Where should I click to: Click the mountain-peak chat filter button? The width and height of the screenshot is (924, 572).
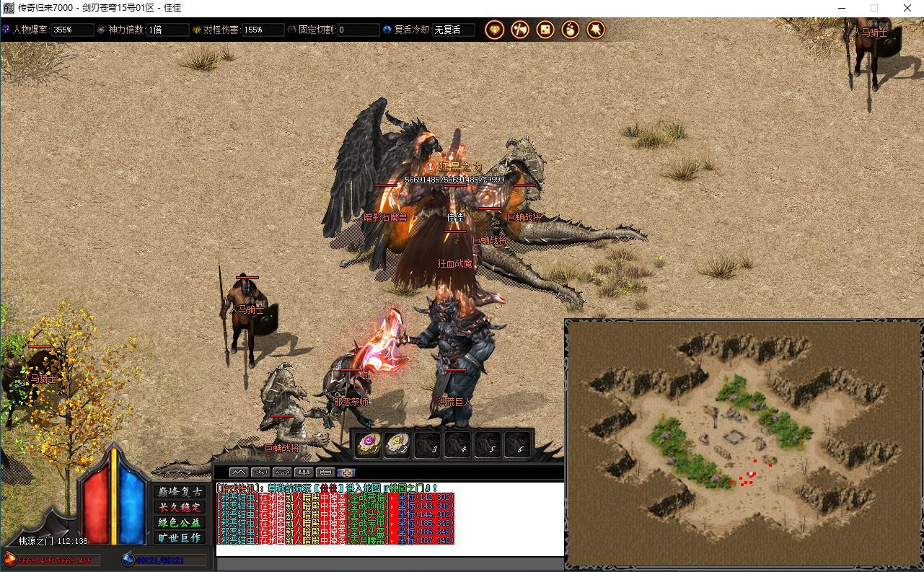(x=238, y=472)
